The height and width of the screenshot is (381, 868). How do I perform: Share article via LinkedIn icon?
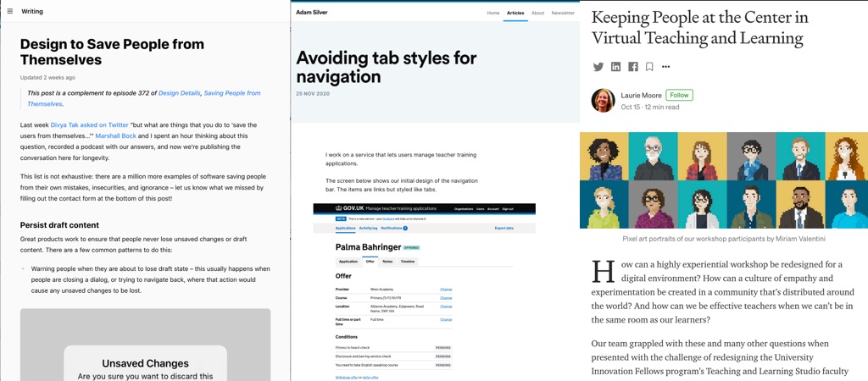(x=615, y=67)
